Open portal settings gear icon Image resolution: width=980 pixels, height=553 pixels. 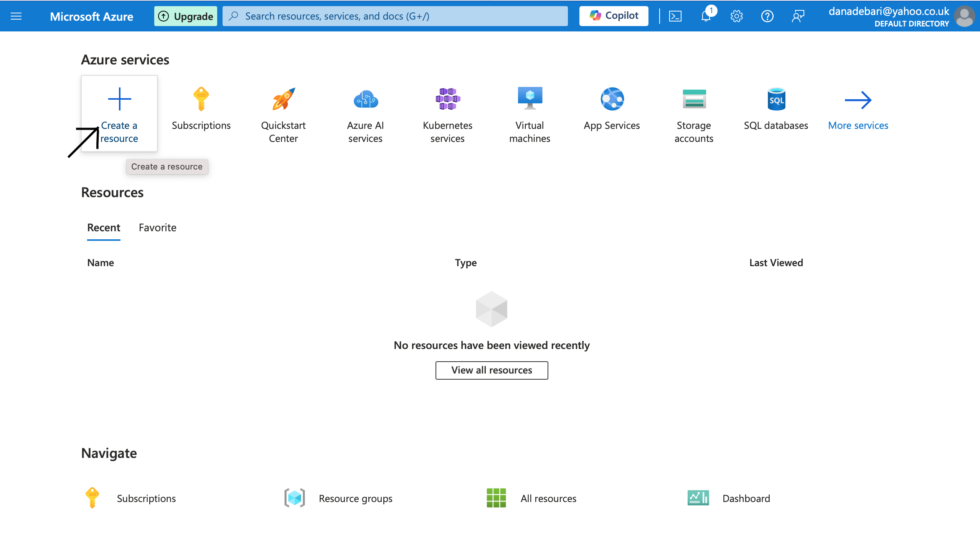click(x=736, y=16)
